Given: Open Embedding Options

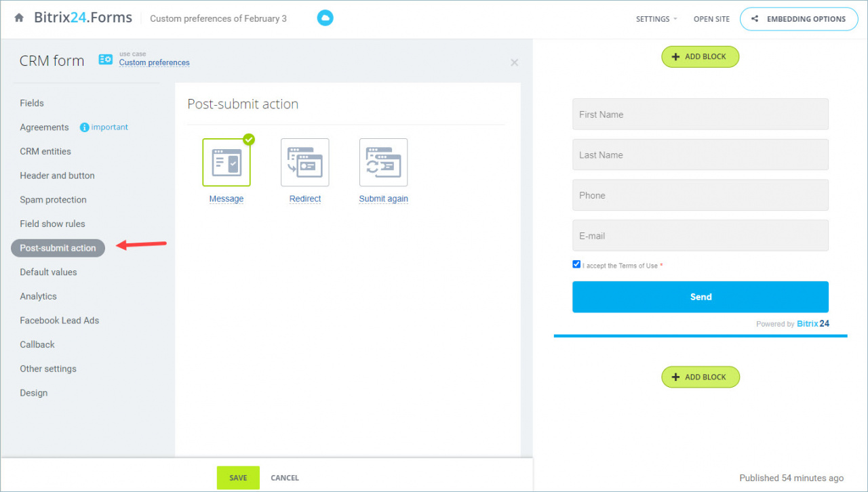Looking at the screenshot, I should click(x=798, y=19).
